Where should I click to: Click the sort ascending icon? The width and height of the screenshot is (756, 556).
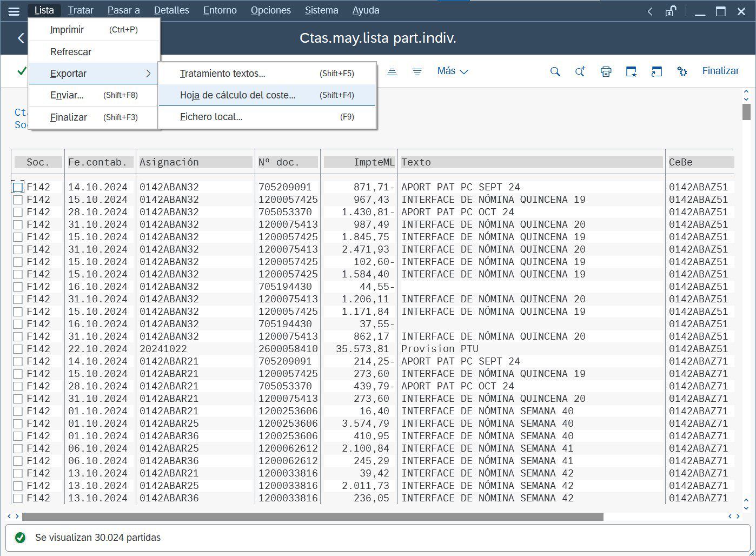(x=392, y=71)
